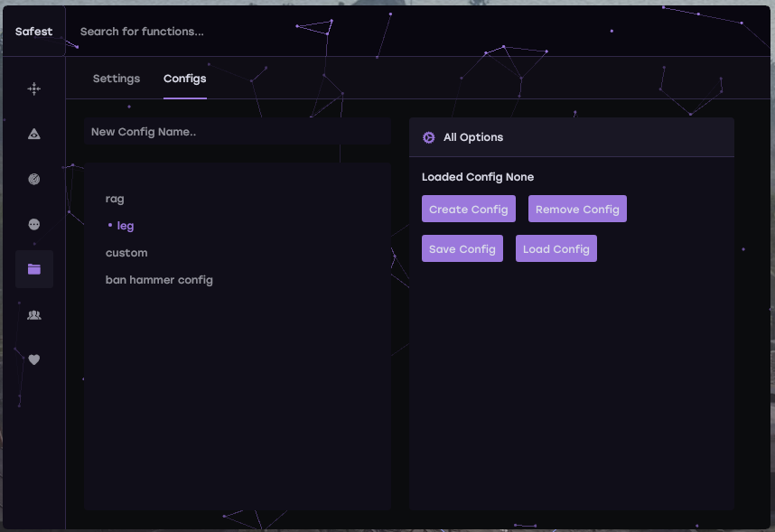Click the gear icon beside All Options

point(429,137)
